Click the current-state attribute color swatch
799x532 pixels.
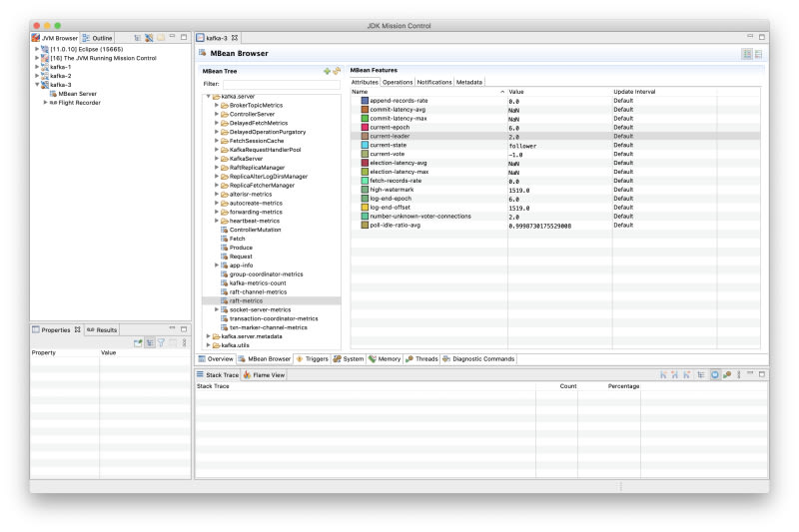pos(365,145)
